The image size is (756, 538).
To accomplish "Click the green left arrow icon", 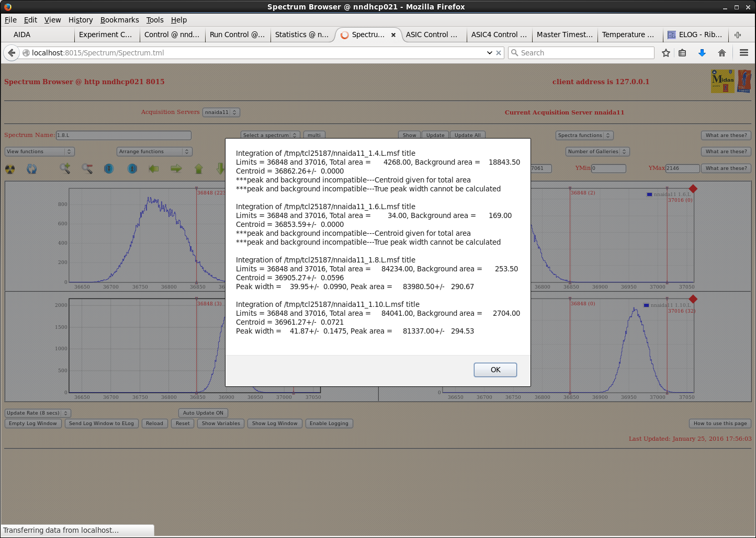I will coord(154,168).
